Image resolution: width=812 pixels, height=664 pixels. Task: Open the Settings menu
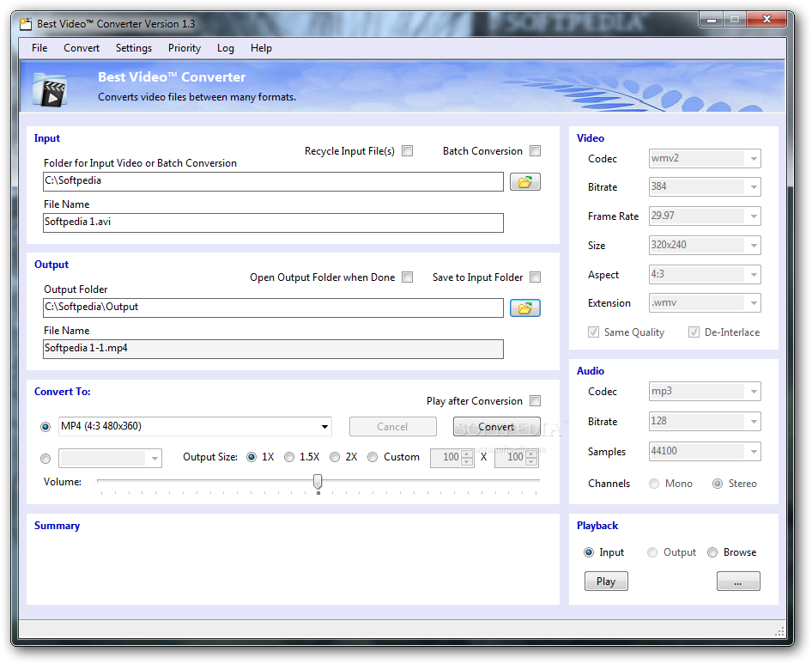click(x=134, y=48)
